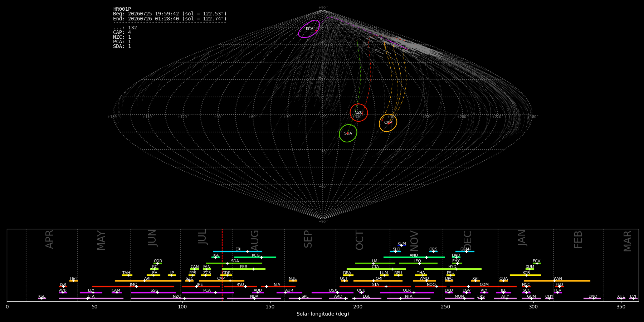The image size is (644, 322).
Task: Click the green SDA radiant circle
Action: click(x=348, y=133)
